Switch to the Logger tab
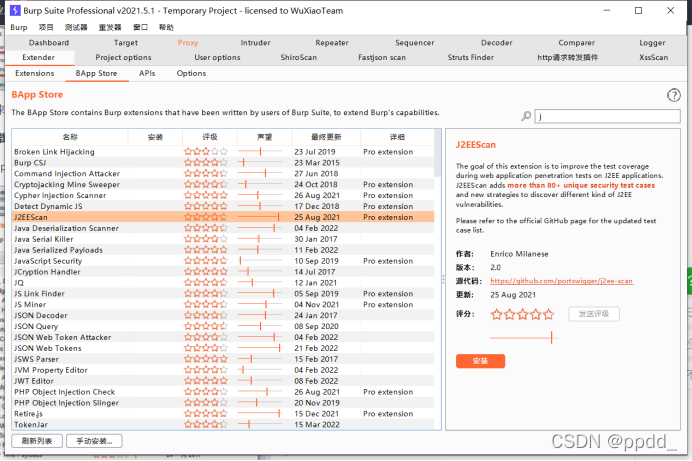The height and width of the screenshot is (461, 692). pyautogui.click(x=652, y=43)
